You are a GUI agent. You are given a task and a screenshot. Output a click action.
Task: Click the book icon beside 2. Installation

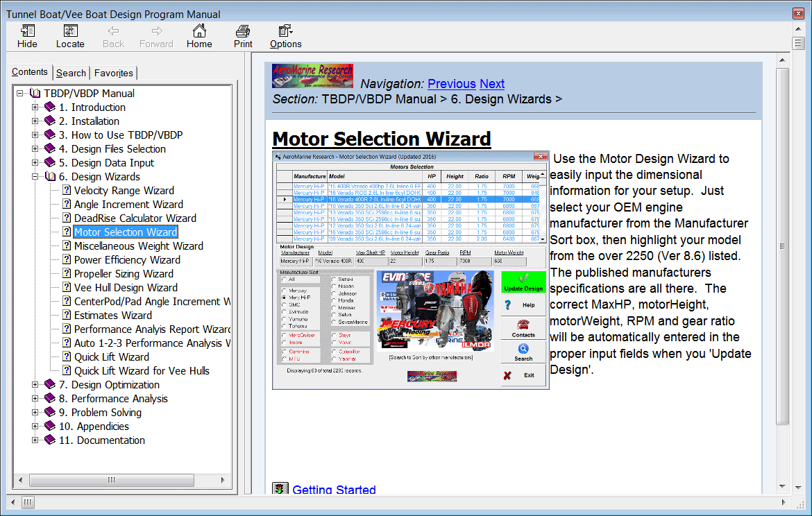(x=50, y=121)
